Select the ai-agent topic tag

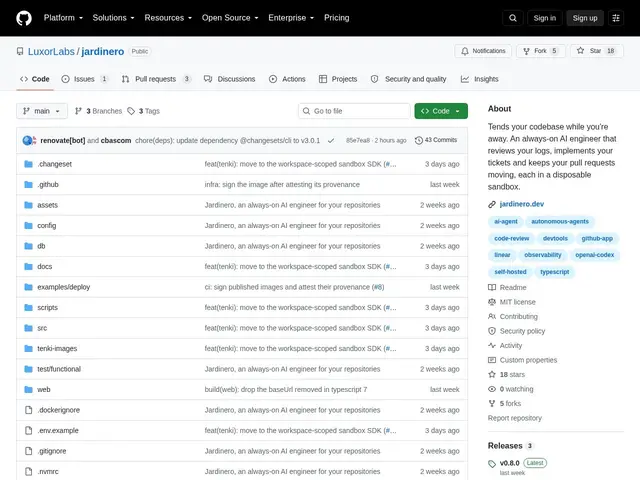tap(506, 222)
